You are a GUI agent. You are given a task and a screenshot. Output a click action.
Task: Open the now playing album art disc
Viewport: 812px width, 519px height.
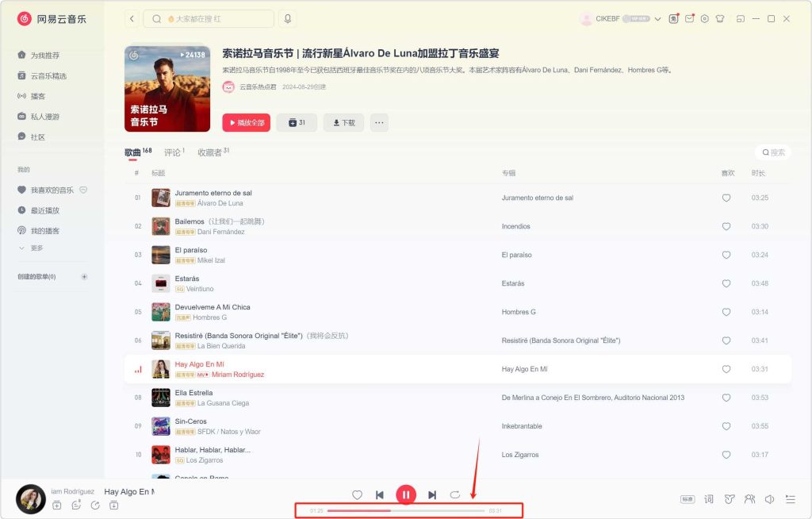tap(31, 499)
